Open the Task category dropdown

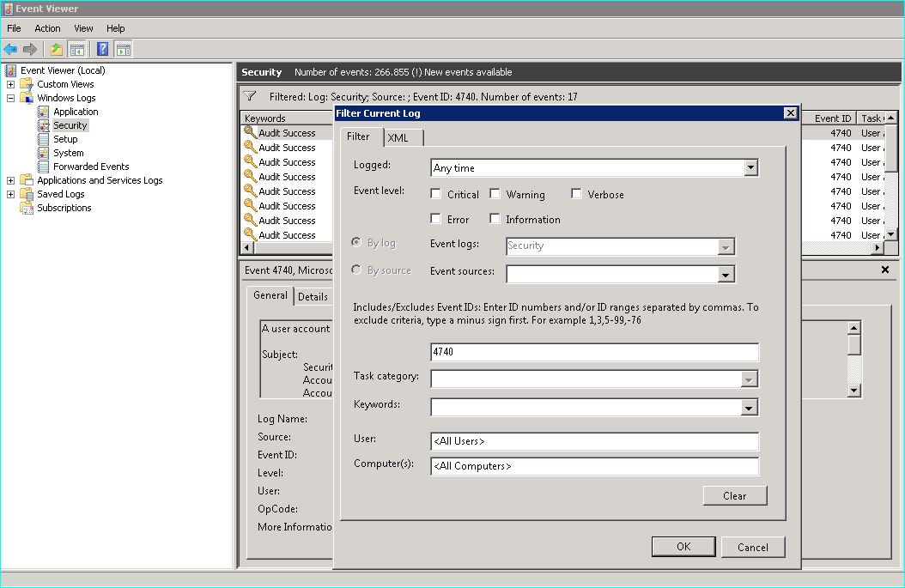click(749, 379)
